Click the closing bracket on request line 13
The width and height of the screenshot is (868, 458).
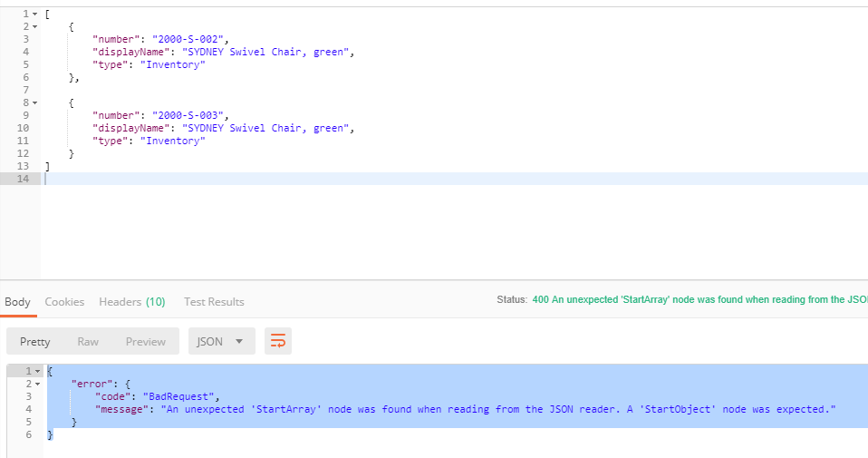click(48, 166)
